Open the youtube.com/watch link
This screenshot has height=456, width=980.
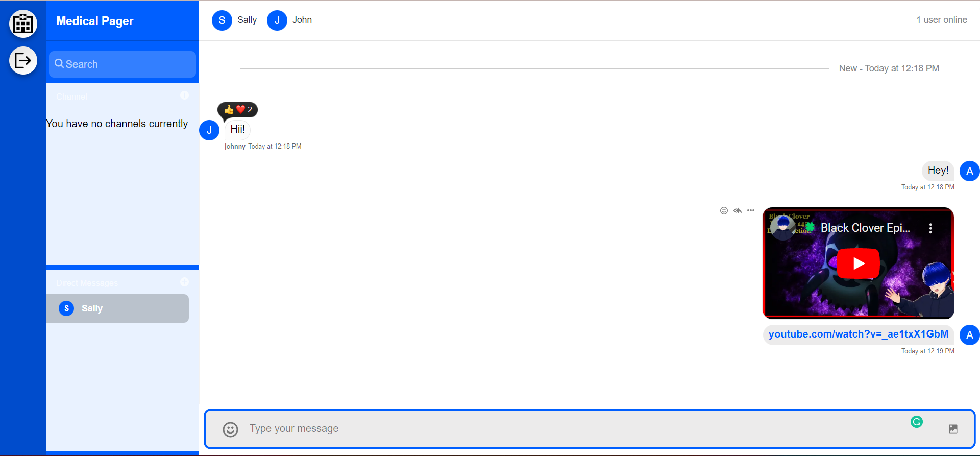pos(859,334)
